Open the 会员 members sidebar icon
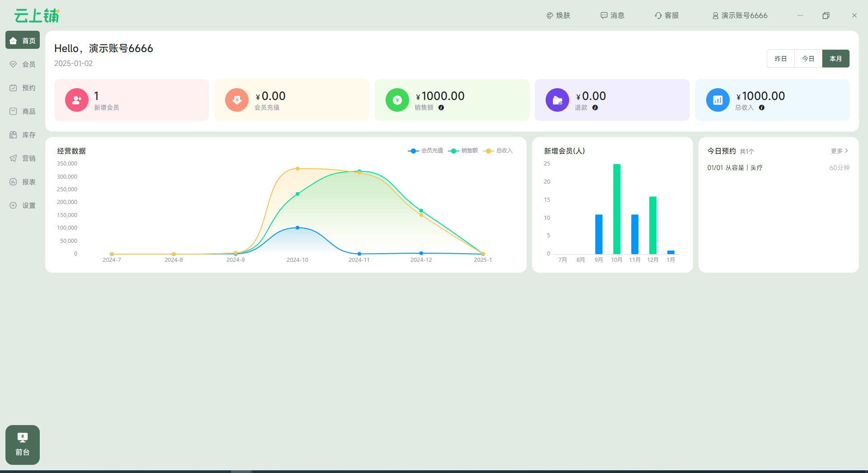Viewport: 868px width, 473px height. (13, 64)
